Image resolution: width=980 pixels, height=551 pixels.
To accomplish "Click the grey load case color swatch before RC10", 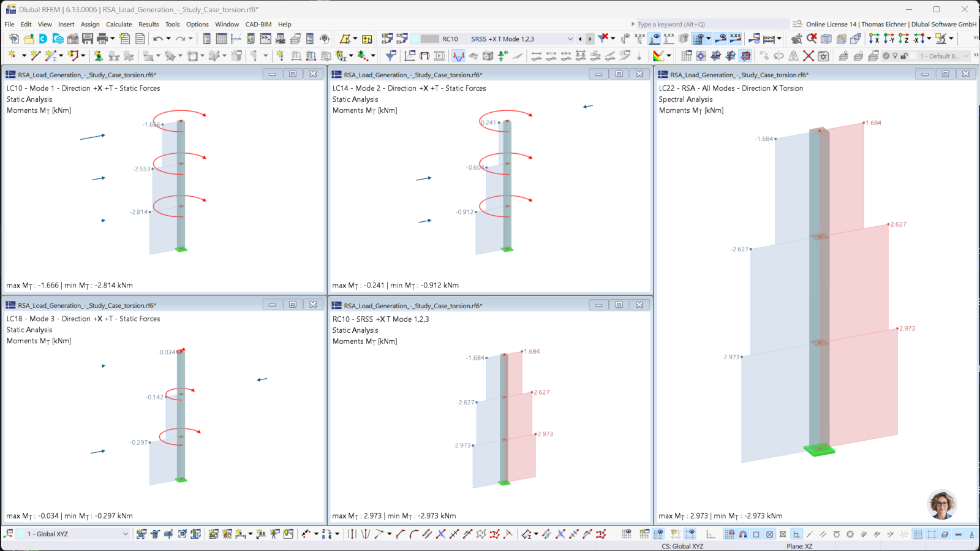I will point(429,39).
